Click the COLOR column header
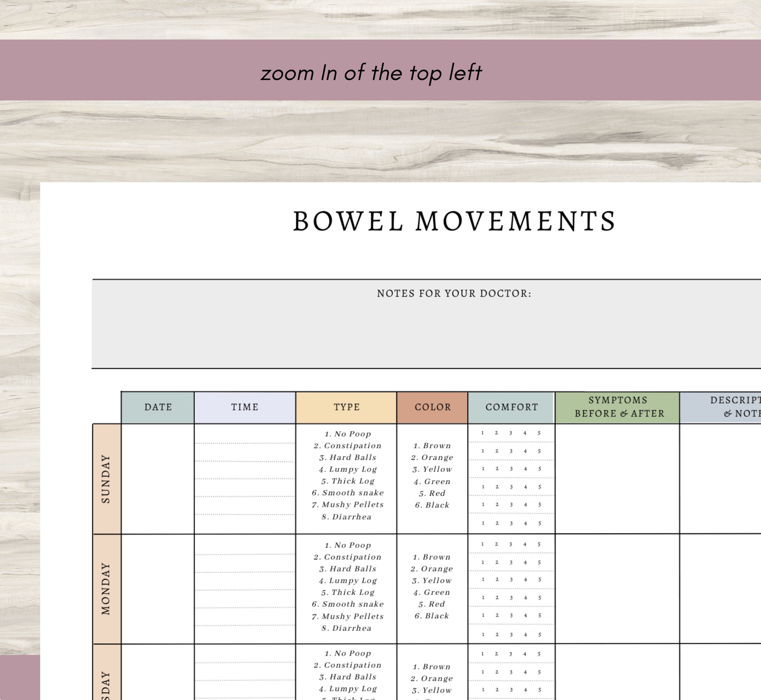 click(432, 408)
